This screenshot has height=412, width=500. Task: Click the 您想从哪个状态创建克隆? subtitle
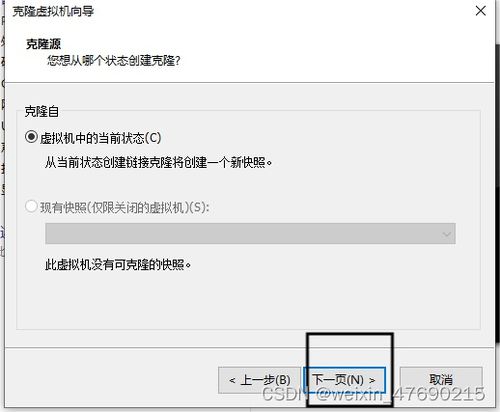pyautogui.click(x=113, y=61)
